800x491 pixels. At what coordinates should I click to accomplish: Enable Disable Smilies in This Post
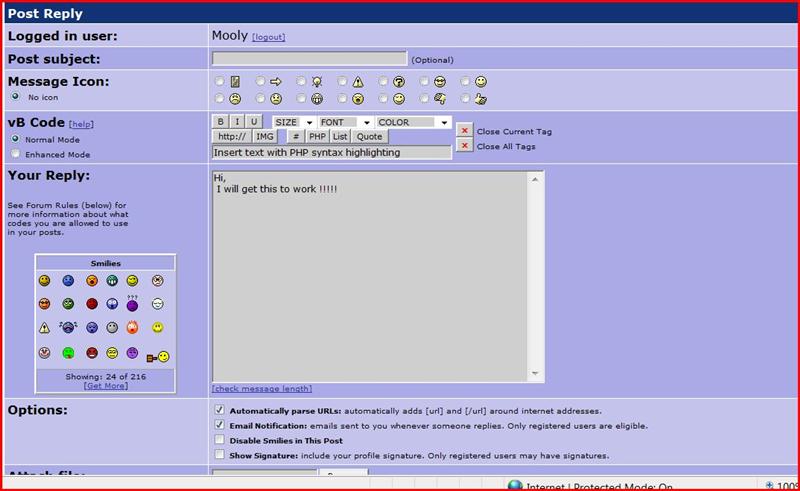pos(219,439)
